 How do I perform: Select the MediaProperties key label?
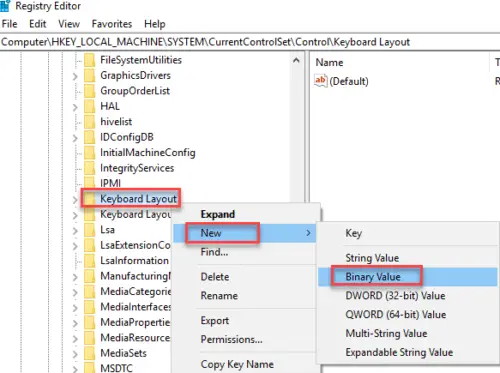click(x=135, y=323)
